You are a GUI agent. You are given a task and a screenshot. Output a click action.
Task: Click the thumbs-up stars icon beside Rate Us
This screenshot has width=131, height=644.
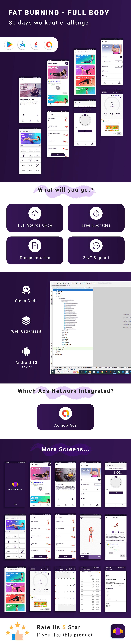(17, 631)
